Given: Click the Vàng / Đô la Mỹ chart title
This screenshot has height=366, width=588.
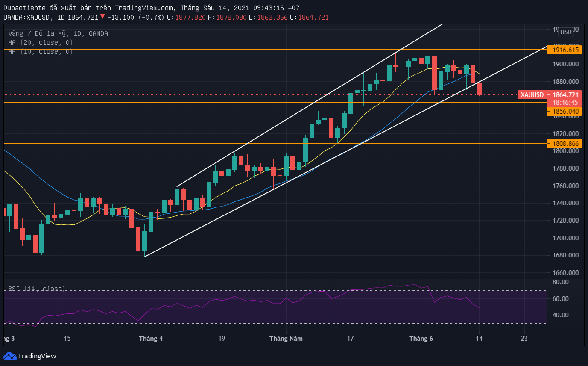Looking at the screenshot, I should pyautogui.click(x=58, y=34).
